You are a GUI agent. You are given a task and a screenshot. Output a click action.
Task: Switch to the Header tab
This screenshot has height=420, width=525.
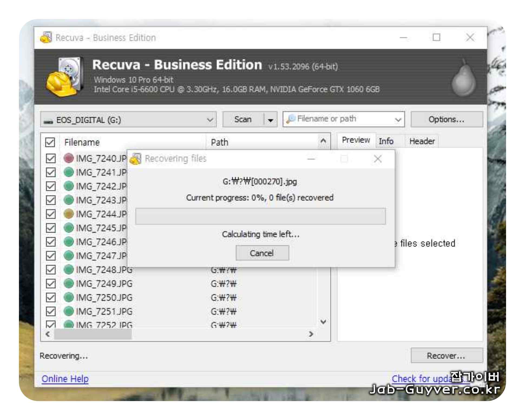[x=422, y=141]
